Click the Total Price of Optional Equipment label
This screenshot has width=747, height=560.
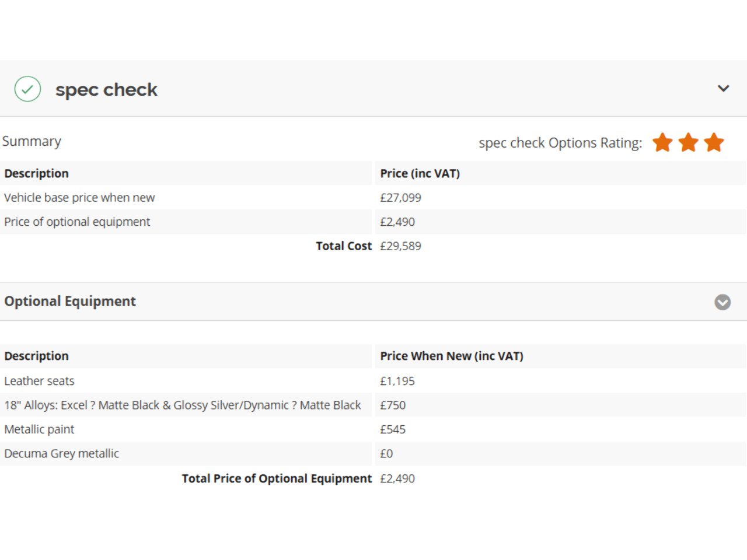click(x=277, y=479)
